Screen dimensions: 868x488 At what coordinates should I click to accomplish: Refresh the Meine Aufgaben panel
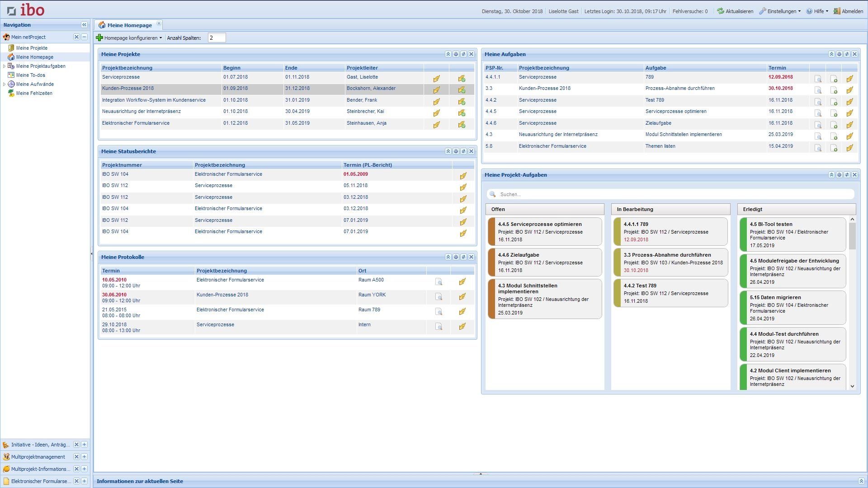(846, 54)
